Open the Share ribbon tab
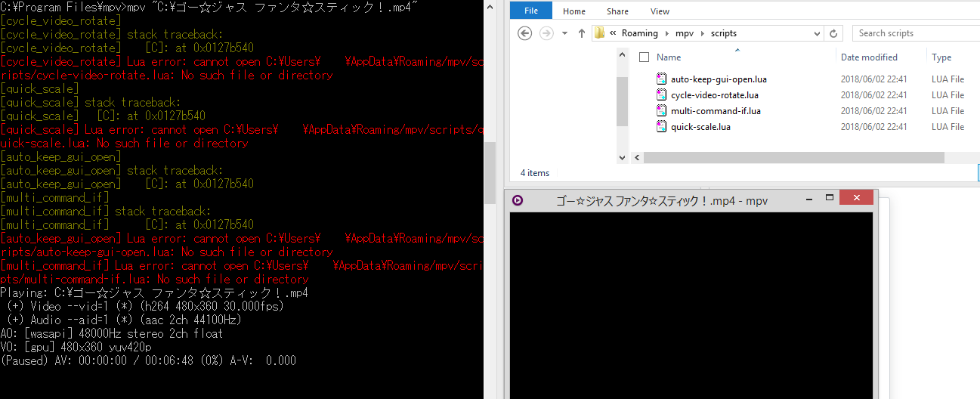Viewport: 980px width, 399px height. (x=617, y=11)
